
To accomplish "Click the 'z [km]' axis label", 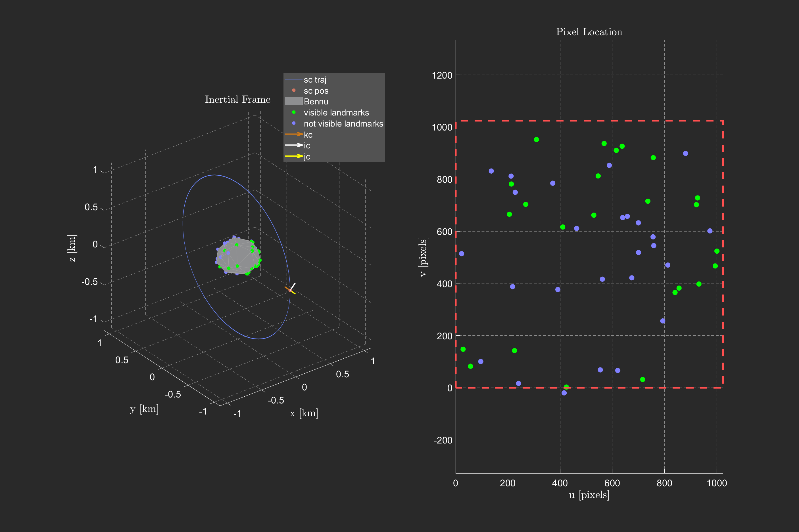I will tap(72, 248).
